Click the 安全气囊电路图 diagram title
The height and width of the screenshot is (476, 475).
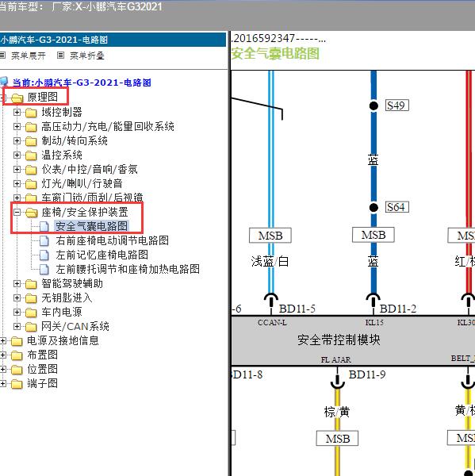pos(275,54)
